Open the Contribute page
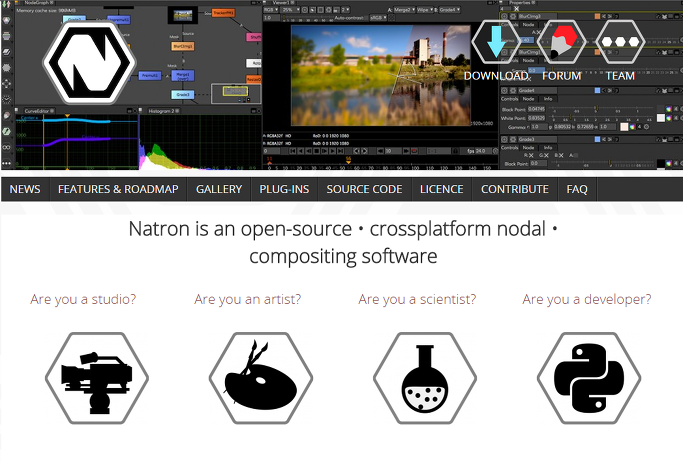 (515, 189)
